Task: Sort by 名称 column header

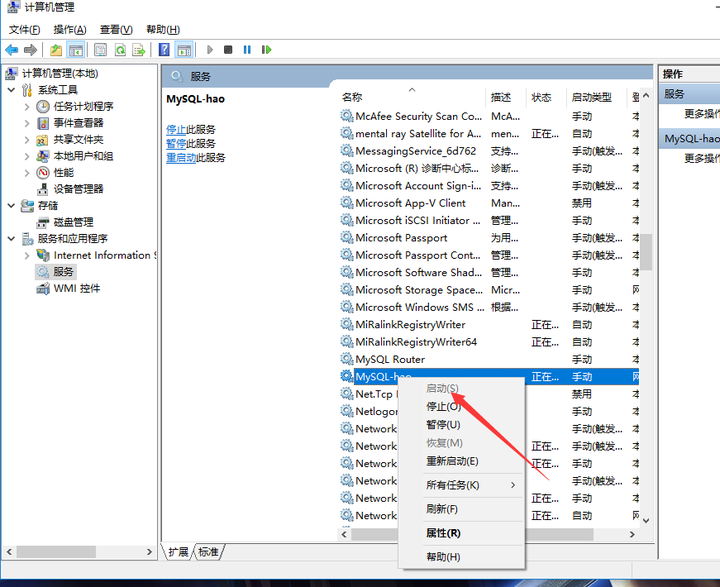Action: pos(412,97)
